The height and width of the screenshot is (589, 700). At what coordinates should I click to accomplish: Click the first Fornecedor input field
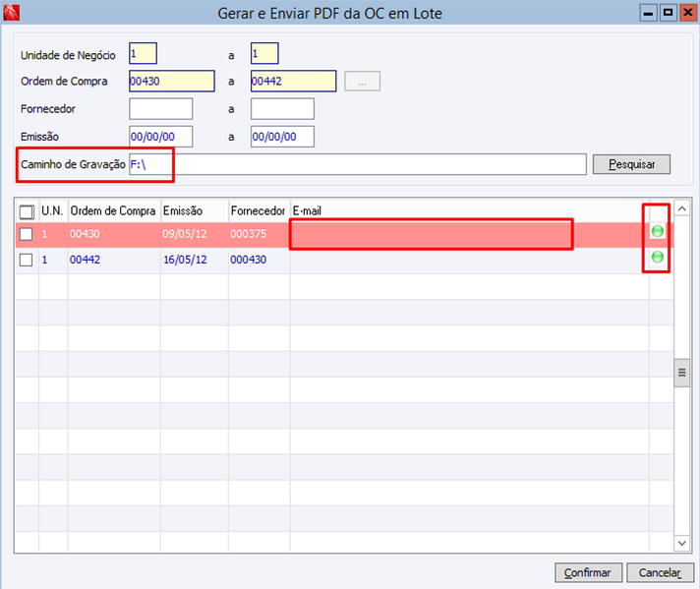point(160,109)
